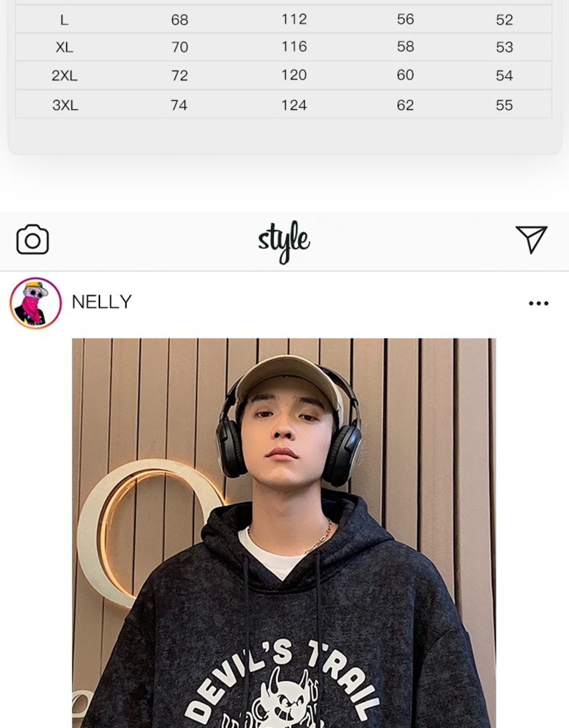Screen dimensions: 569x728
Task: Click the 52 value in L row
Action: [505, 20]
